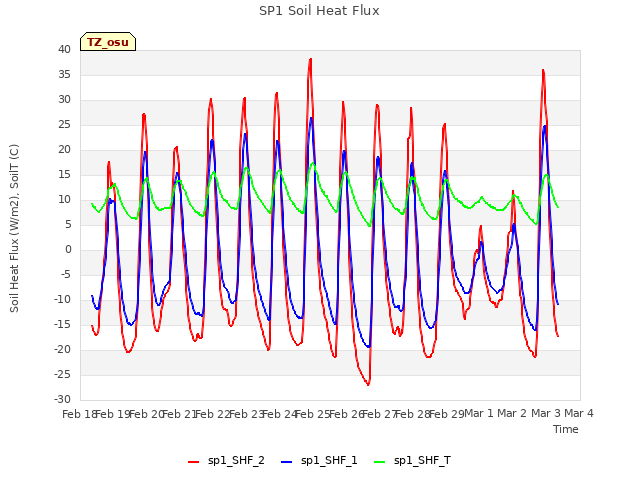This screenshot has height=480, width=640.
Task: Click the 0 y-axis tick label
Action: [x=68, y=249]
